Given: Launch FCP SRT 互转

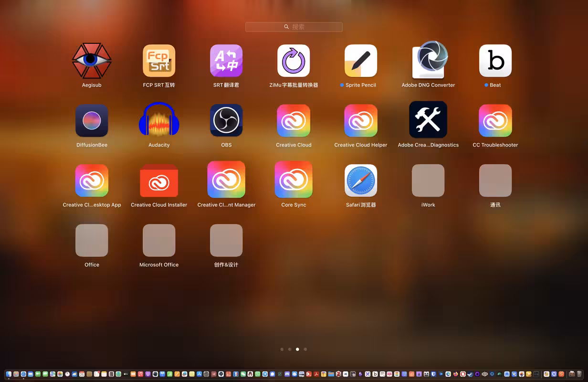Looking at the screenshot, I should (x=159, y=61).
